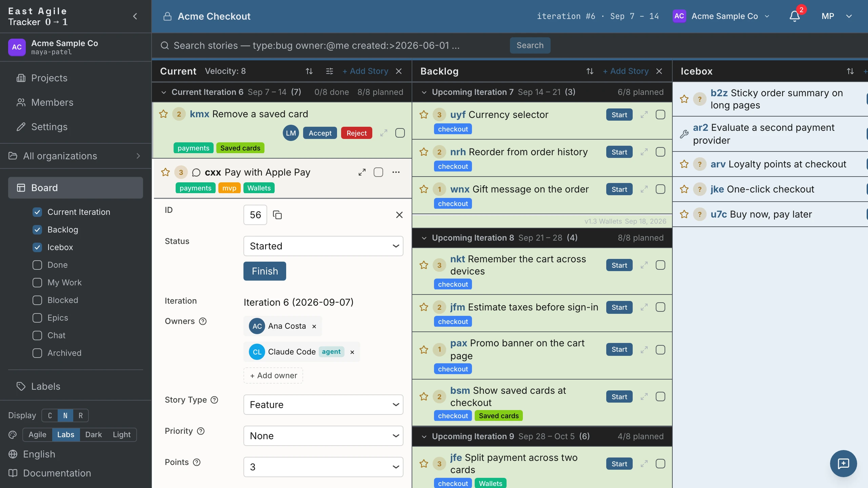The height and width of the screenshot is (488, 868).
Task: Open the Projects page
Action: [49, 78]
